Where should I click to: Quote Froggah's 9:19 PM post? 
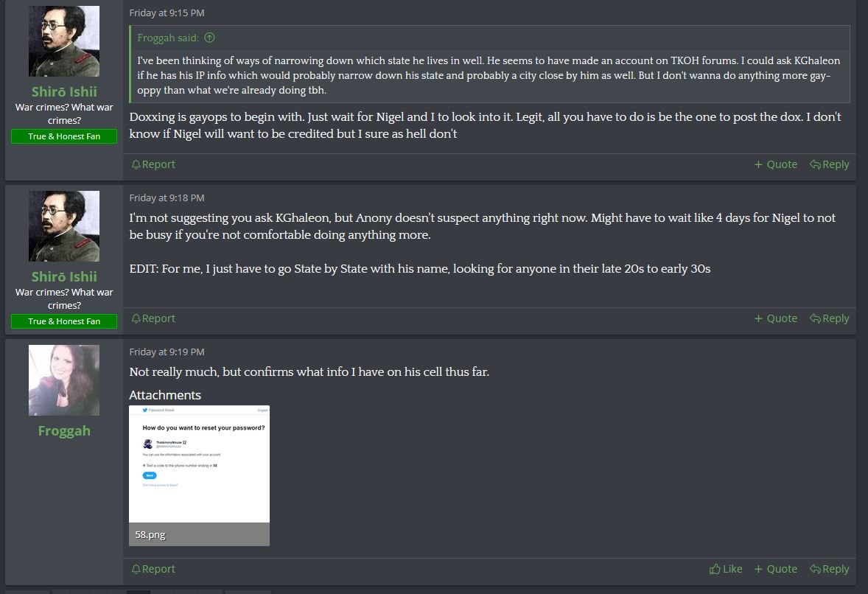776,569
